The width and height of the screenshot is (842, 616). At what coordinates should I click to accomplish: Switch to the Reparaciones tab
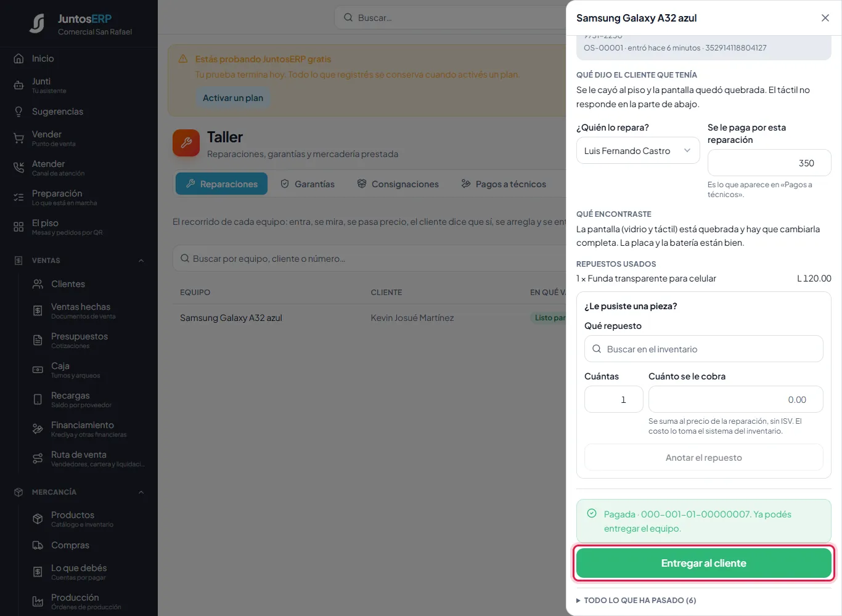pos(221,184)
